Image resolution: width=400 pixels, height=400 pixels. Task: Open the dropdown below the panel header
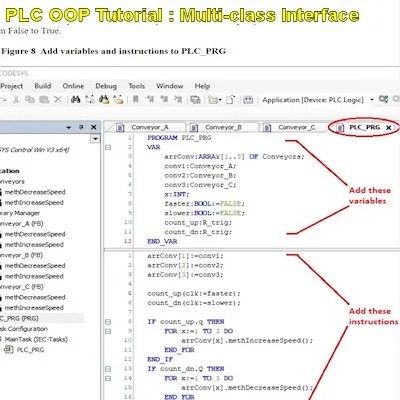coord(95,139)
